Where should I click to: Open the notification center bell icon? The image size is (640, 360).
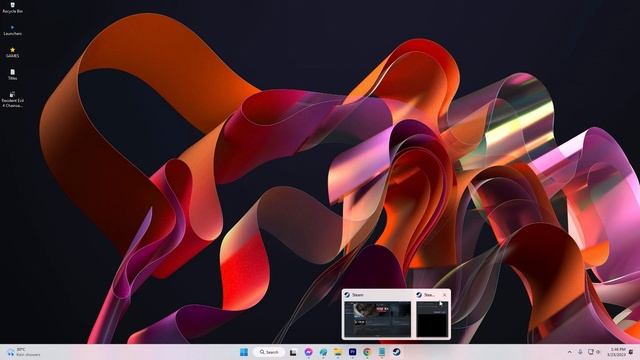(x=631, y=352)
